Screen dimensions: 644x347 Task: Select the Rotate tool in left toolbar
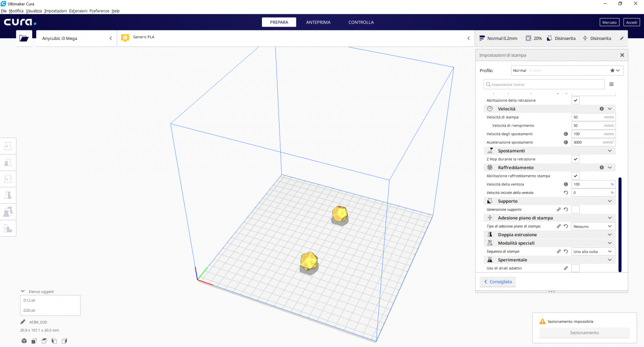pyautogui.click(x=8, y=179)
